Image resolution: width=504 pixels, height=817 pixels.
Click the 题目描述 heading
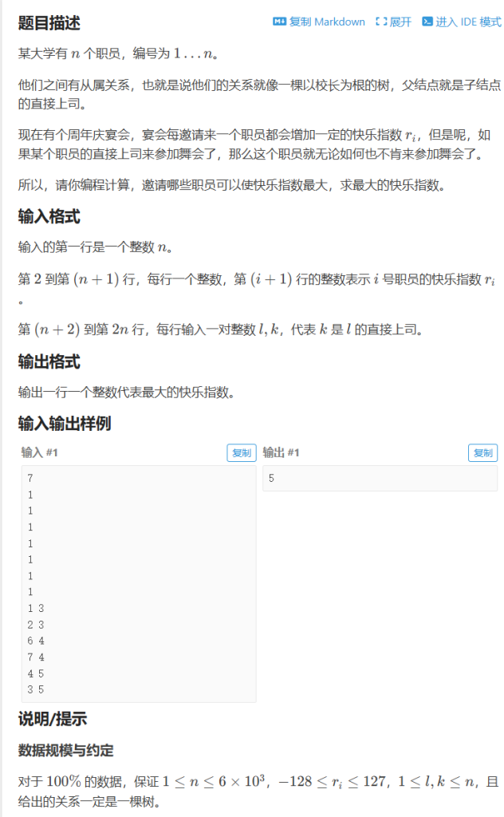(x=49, y=23)
